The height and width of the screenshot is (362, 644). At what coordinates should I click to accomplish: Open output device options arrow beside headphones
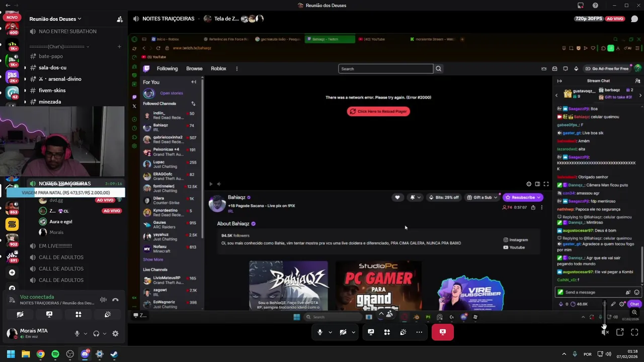[x=104, y=333]
